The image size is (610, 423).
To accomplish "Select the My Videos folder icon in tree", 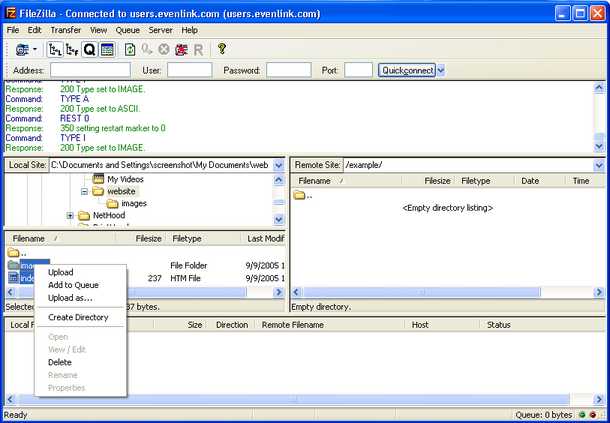I will (x=99, y=179).
